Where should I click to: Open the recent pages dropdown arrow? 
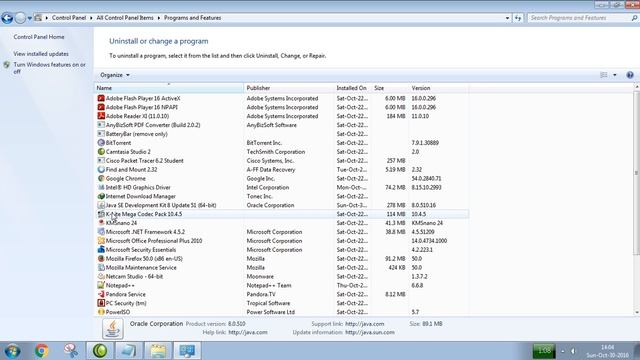29,18
